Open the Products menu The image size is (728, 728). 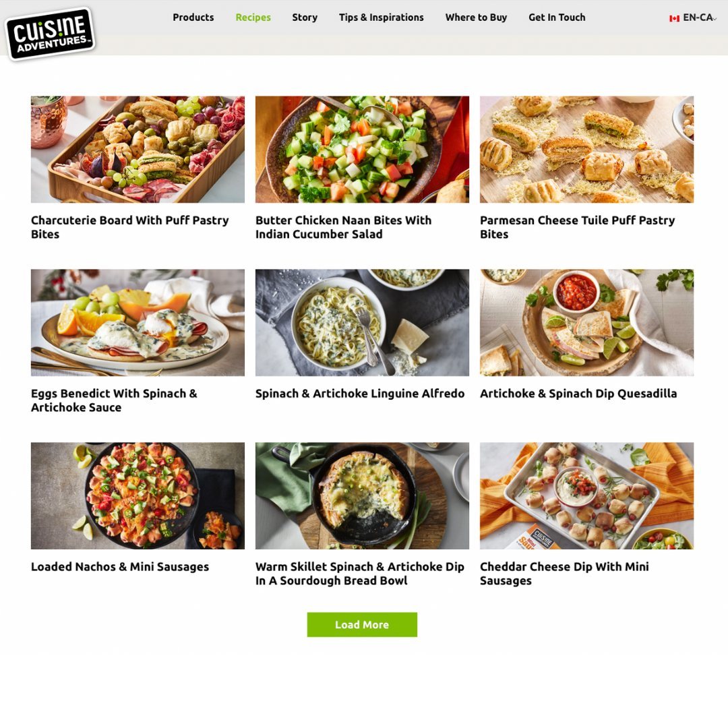[193, 18]
